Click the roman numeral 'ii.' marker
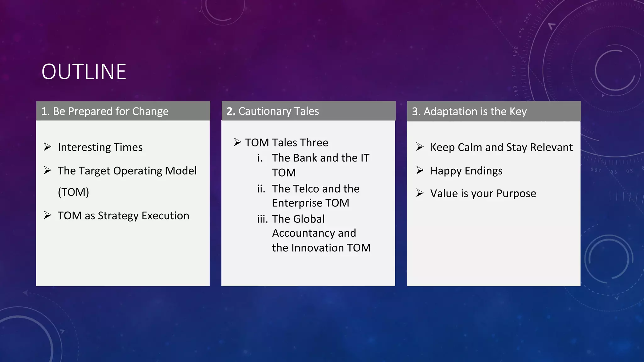The image size is (644, 362). [x=261, y=189]
